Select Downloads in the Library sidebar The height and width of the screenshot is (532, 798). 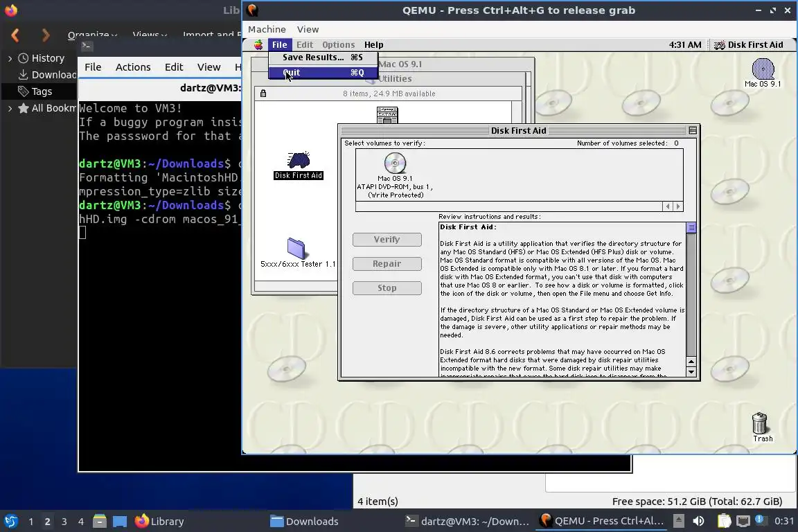(46, 75)
